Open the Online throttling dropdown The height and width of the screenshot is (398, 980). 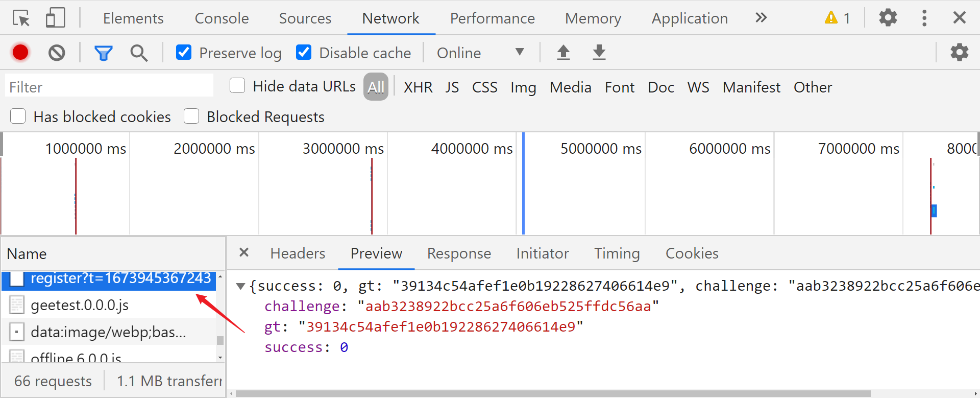pos(480,53)
